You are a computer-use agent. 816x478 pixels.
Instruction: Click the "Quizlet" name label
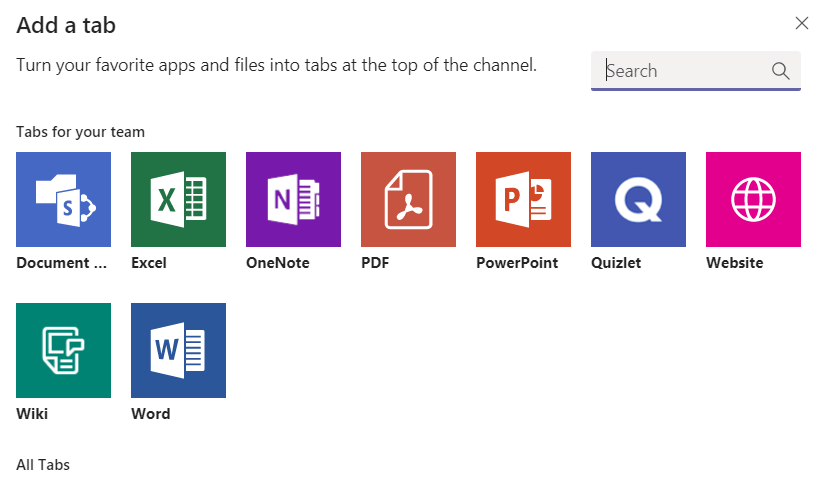pos(616,263)
